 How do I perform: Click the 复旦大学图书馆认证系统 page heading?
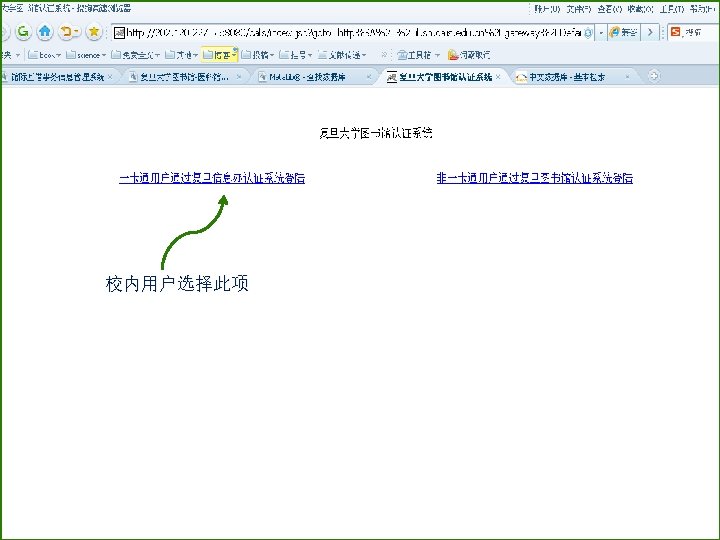(x=376, y=133)
